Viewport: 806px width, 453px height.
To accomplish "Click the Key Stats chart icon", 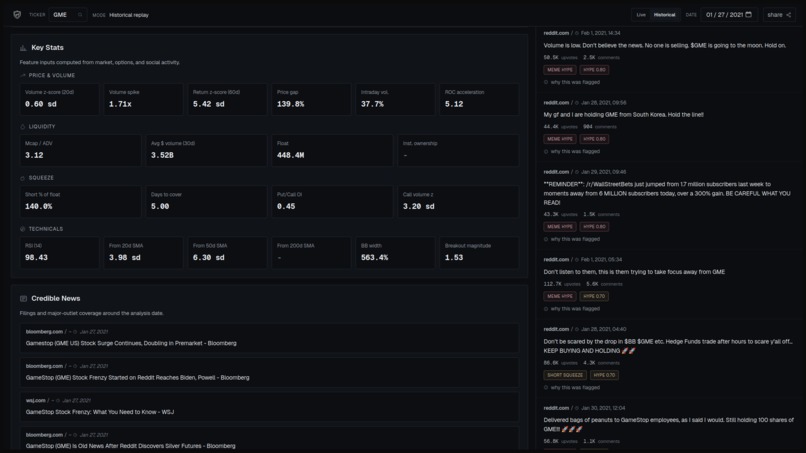I will point(23,48).
